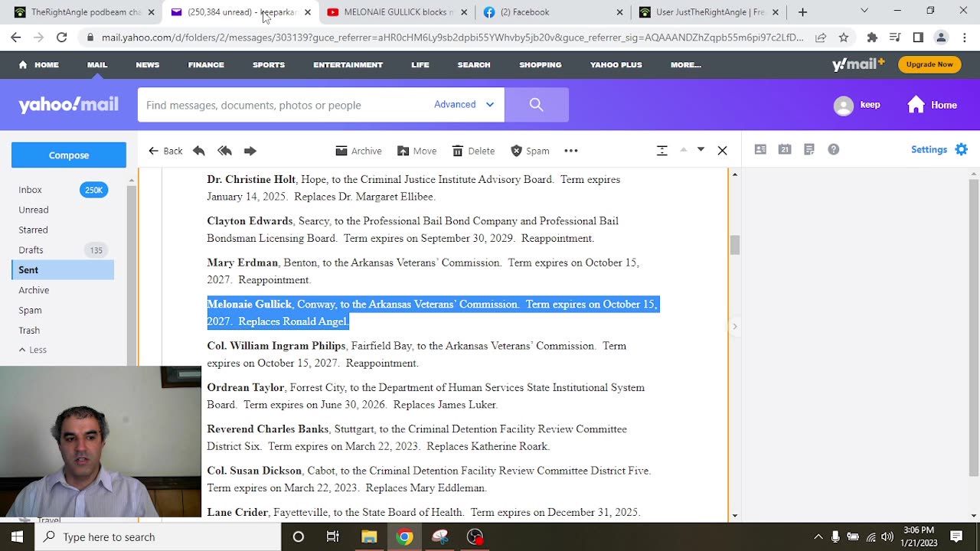Open the keep account avatar
This screenshot has width=980, height=551.
(x=844, y=105)
